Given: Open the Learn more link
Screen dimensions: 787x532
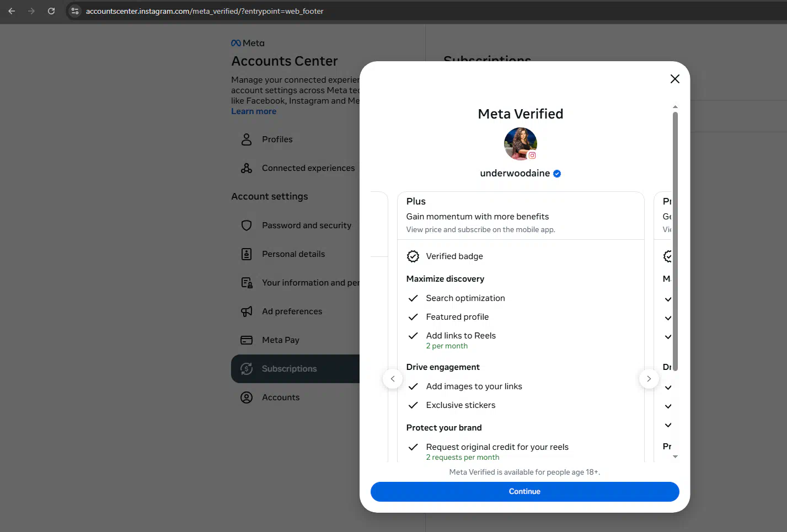Looking at the screenshot, I should click(x=254, y=111).
